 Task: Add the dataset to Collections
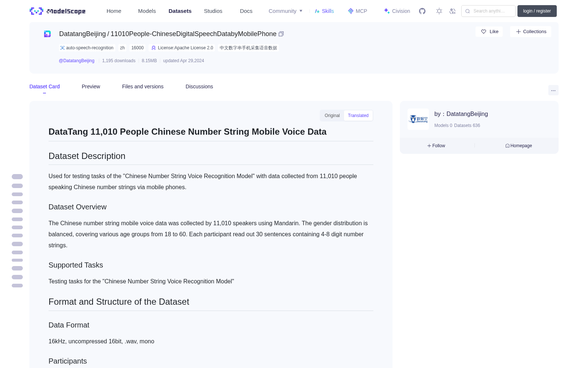click(531, 32)
